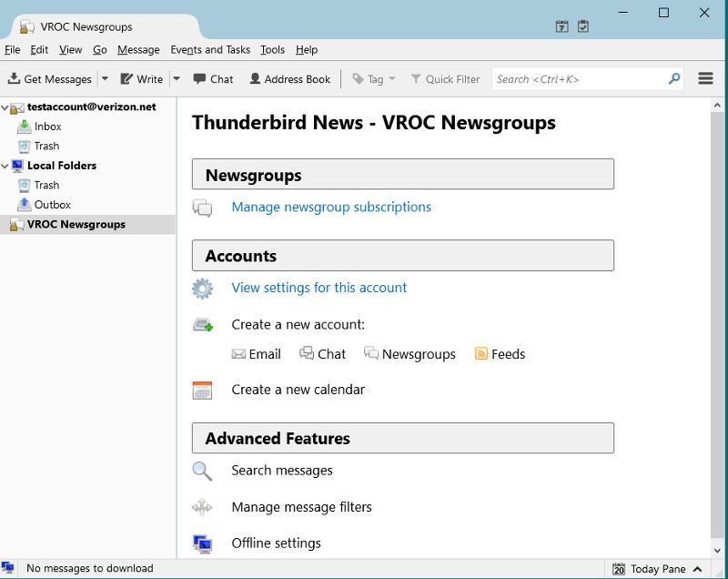
Task: Select VROC Newsgroups in folder pane
Action: (87, 224)
